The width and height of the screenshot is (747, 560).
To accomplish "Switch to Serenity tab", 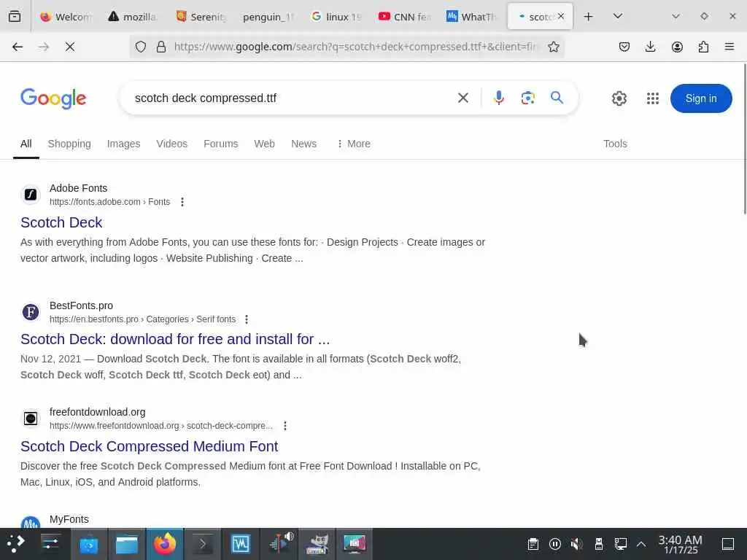I will point(201,17).
